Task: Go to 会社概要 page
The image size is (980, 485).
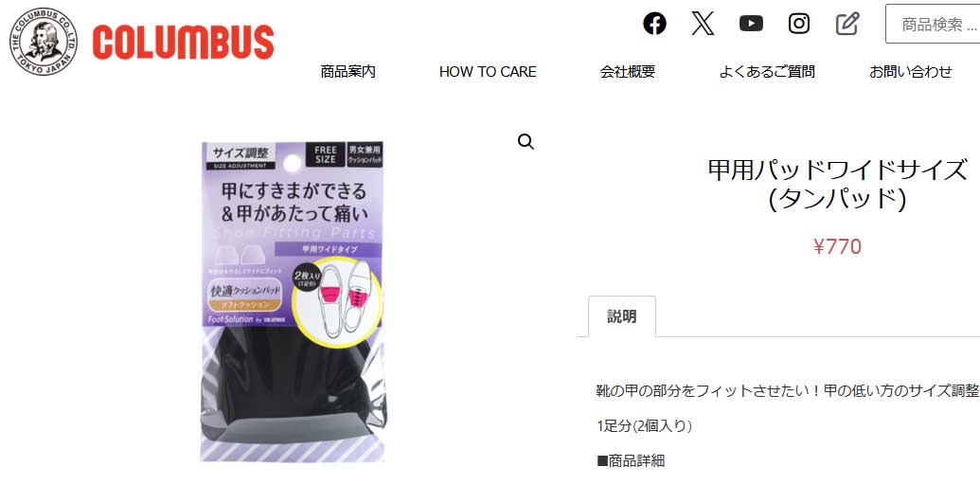Action: [628, 71]
